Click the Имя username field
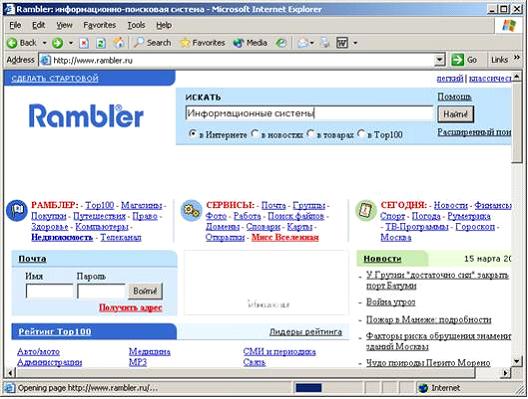 coord(50,291)
